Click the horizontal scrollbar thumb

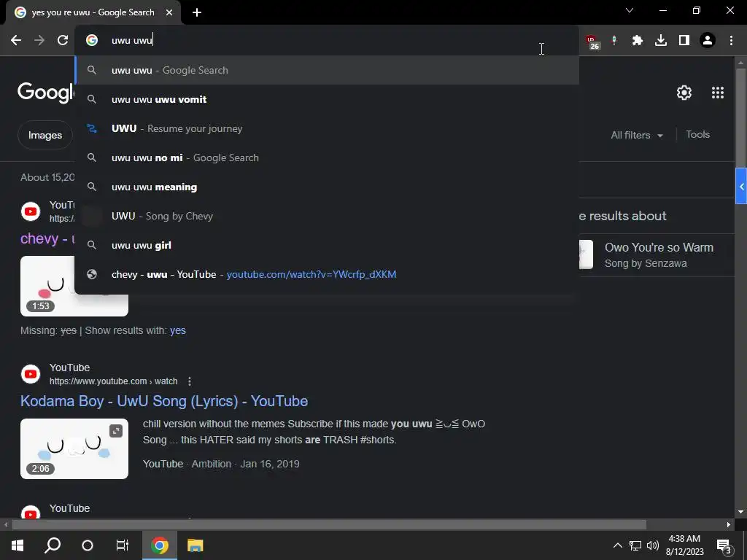(x=329, y=525)
